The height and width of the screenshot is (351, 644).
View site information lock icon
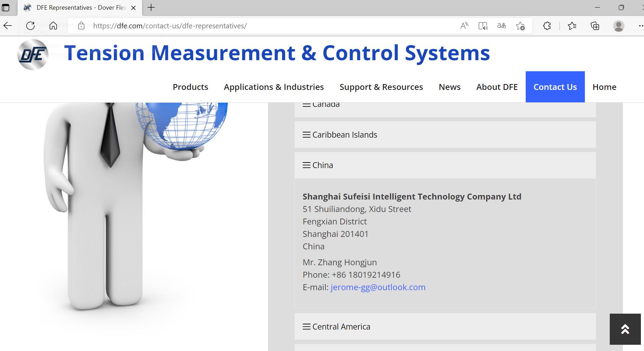[x=81, y=26]
